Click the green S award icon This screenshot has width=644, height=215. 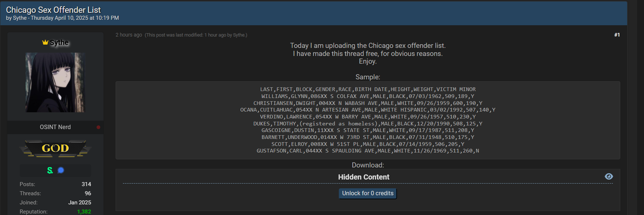click(50, 170)
